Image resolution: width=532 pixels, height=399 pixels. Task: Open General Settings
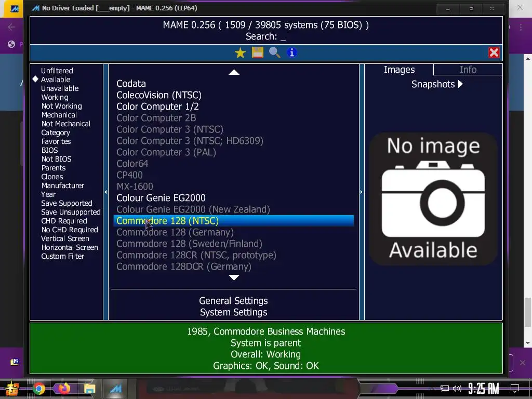[x=233, y=301]
